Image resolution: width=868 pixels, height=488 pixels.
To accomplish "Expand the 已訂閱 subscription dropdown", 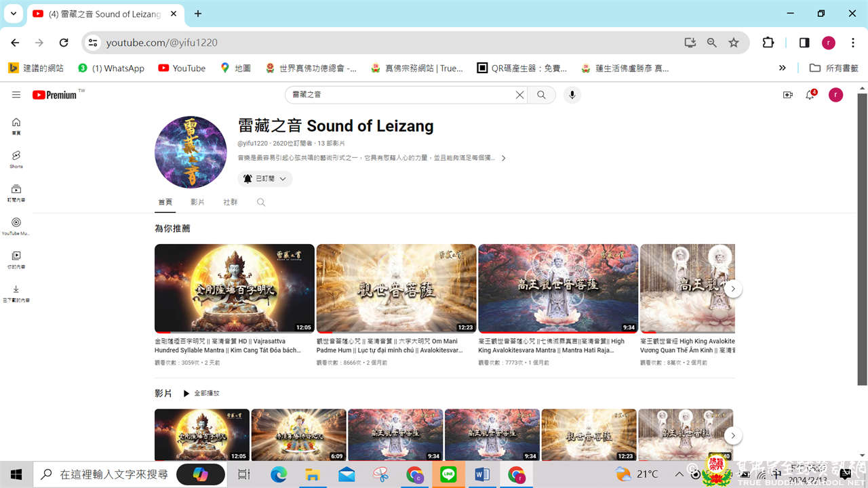I will click(x=265, y=179).
